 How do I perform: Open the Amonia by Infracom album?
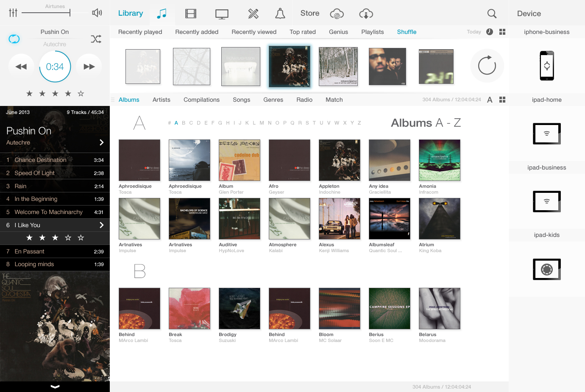point(440,160)
